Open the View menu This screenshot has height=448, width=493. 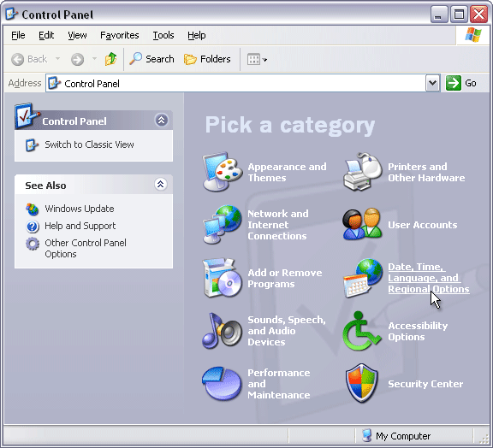[77, 35]
